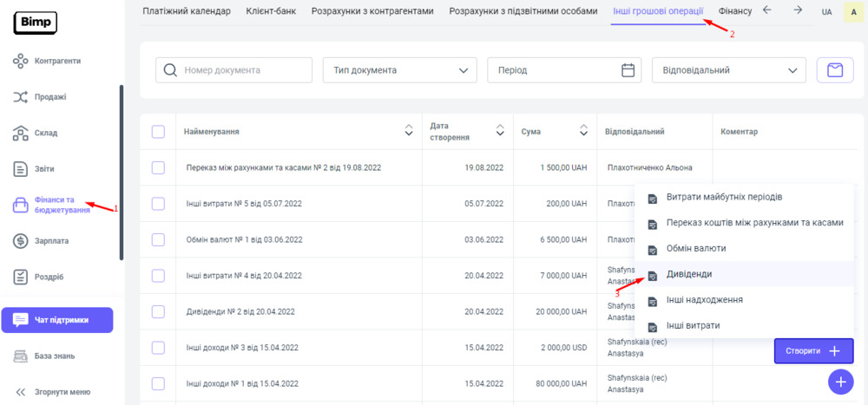Open the Чат підтримки support chat
Viewport: 868px width, 405px height.
[x=57, y=320]
